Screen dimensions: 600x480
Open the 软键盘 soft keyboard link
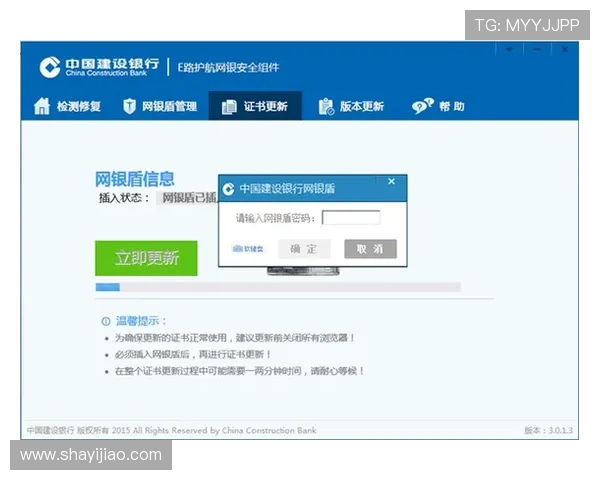pos(248,249)
